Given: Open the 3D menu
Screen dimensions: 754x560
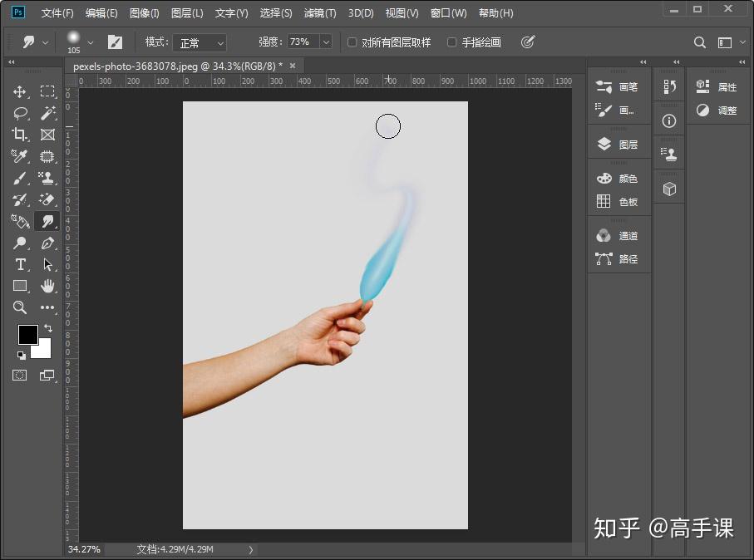Looking at the screenshot, I should click(x=361, y=13).
